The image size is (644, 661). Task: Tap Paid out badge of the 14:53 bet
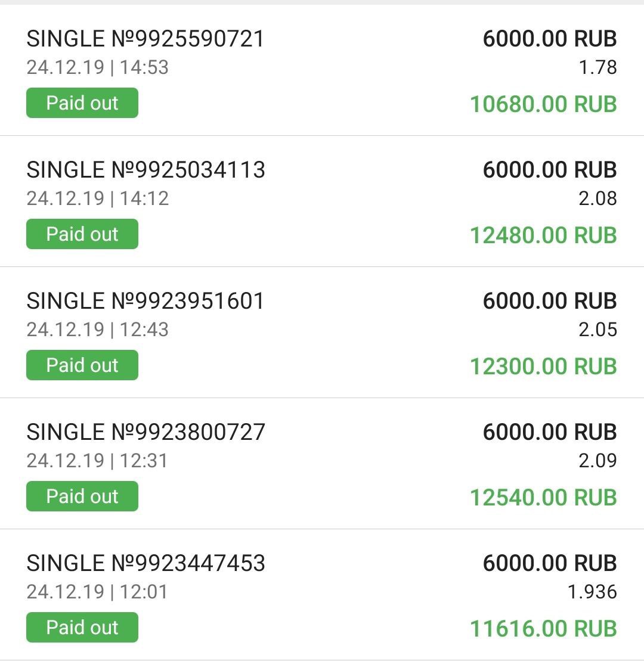click(82, 103)
